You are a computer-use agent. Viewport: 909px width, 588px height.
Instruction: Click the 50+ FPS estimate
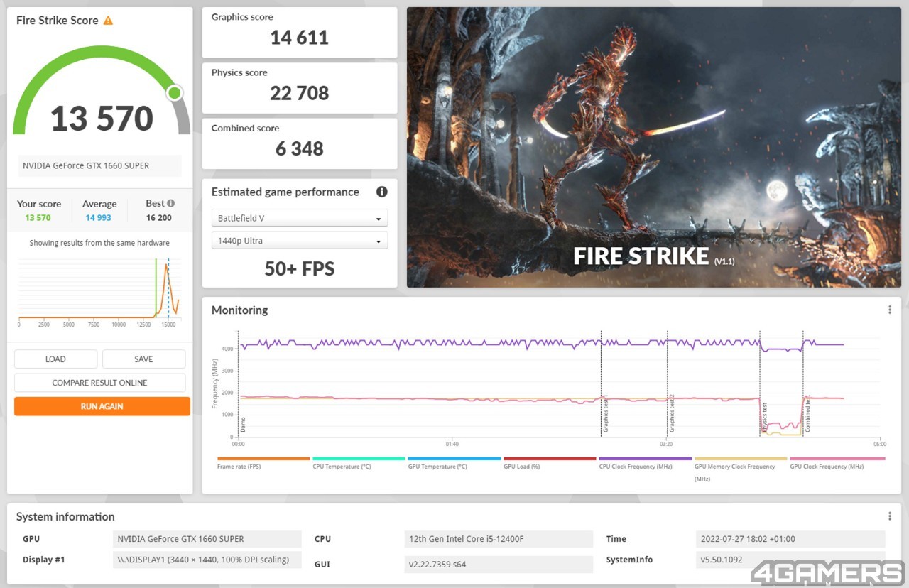tap(299, 268)
